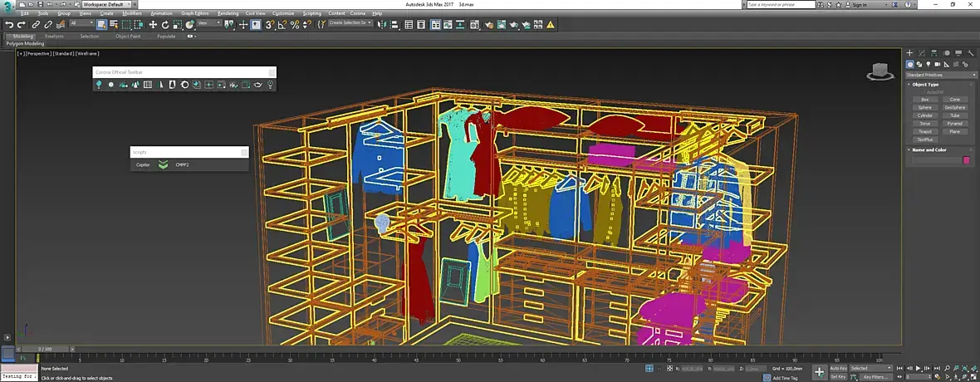The width and height of the screenshot is (980, 382).
Task: Click the Key Filters button
Action: point(878,377)
